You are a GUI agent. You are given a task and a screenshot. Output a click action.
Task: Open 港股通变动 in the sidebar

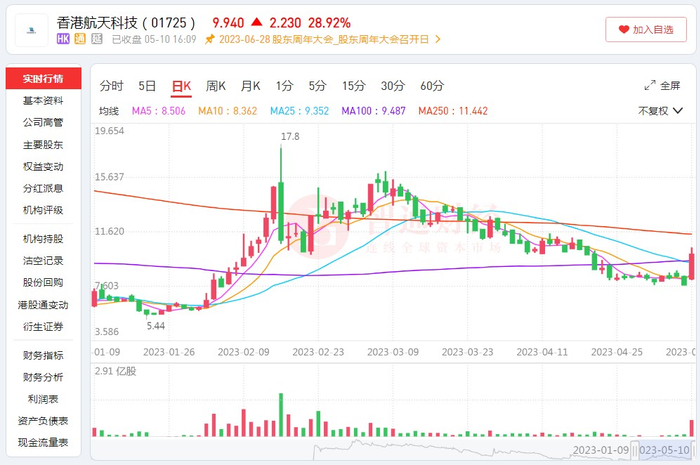(43, 305)
